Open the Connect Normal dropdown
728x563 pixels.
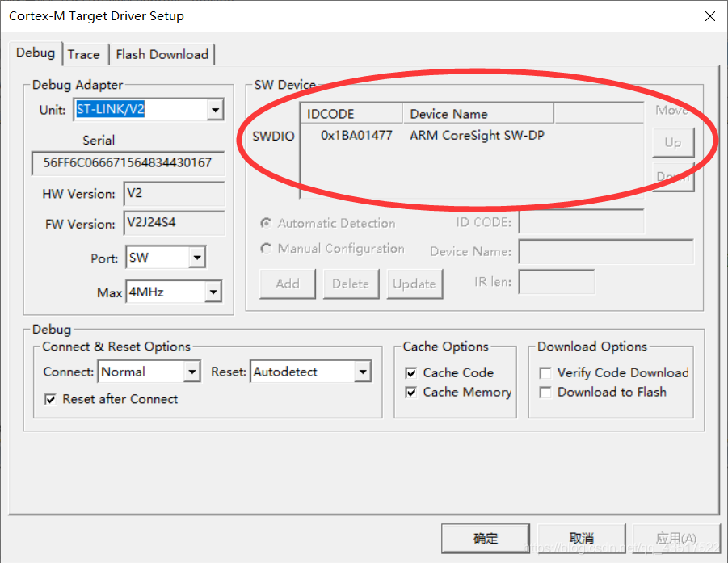click(x=191, y=372)
